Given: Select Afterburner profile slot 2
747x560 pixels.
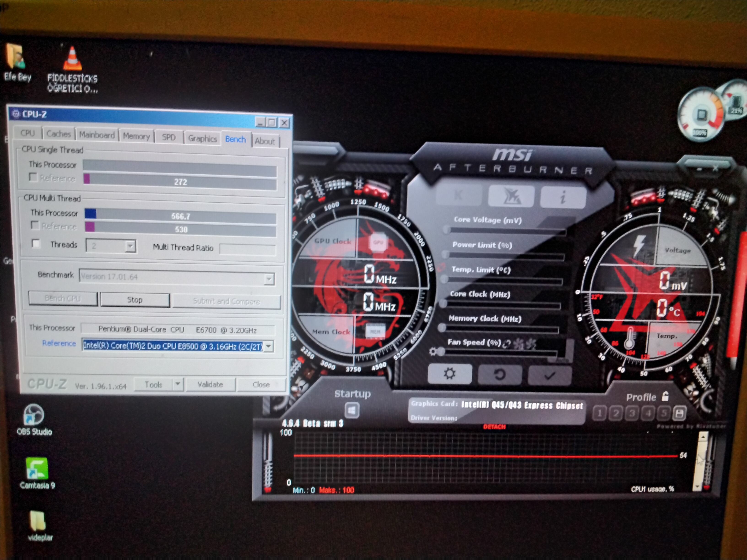Looking at the screenshot, I should 616,413.
